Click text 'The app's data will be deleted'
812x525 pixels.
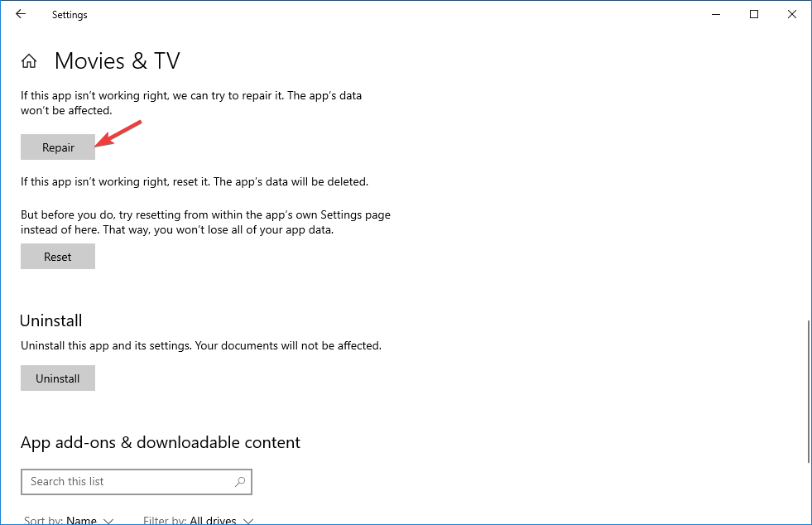tap(291, 182)
